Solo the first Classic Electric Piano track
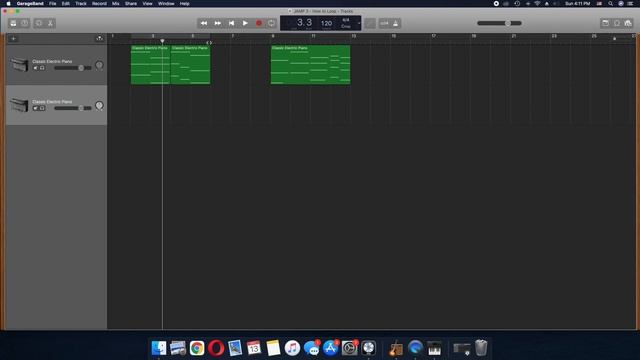Viewport: 640px width, 360px height. pyautogui.click(x=42, y=68)
